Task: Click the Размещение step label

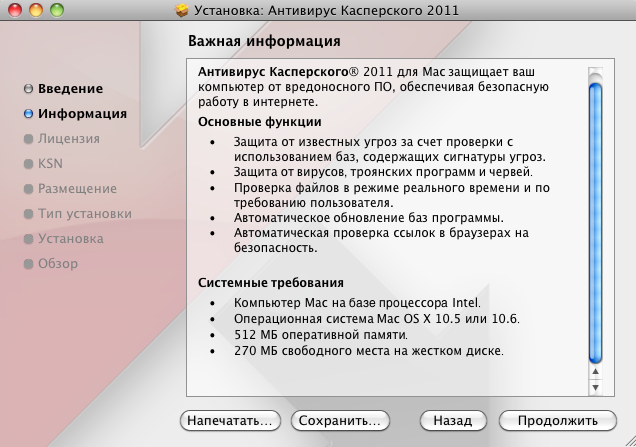Action: [x=77, y=189]
